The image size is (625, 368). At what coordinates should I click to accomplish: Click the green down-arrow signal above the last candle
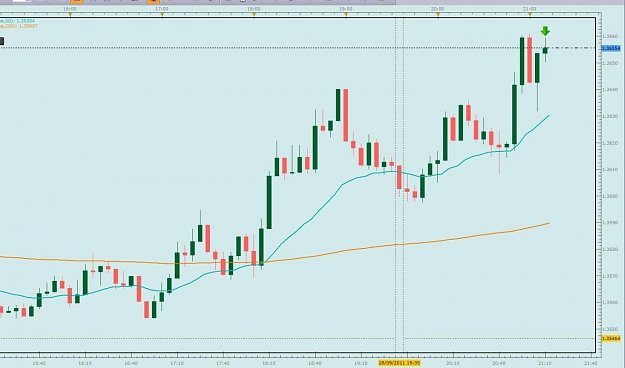tap(545, 31)
